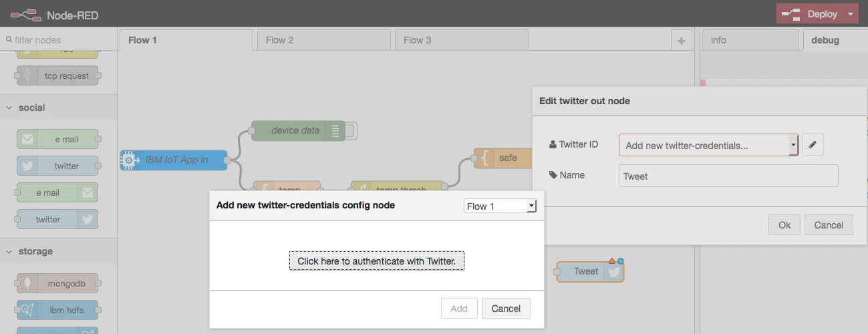Click the Name input field containing Tweet
This screenshot has width=868, height=334.
[728, 176]
